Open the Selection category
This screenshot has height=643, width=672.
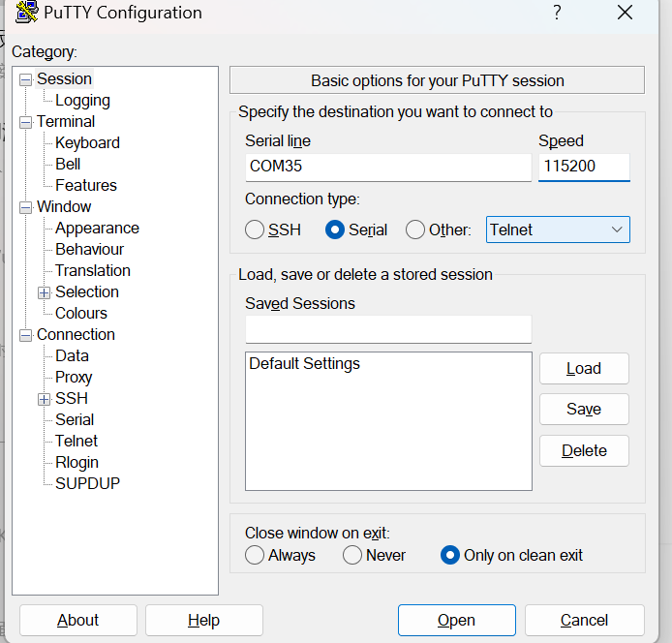pyautogui.click(x=87, y=292)
